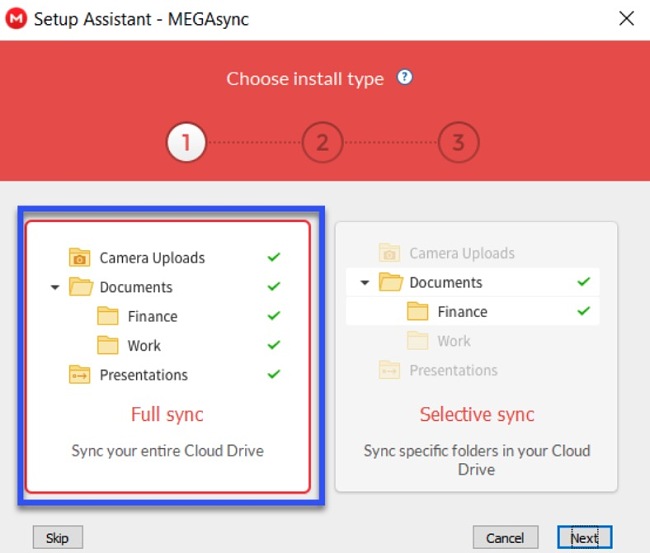Click 'Sync specific folders in your Cloud Drive' text

click(477, 460)
